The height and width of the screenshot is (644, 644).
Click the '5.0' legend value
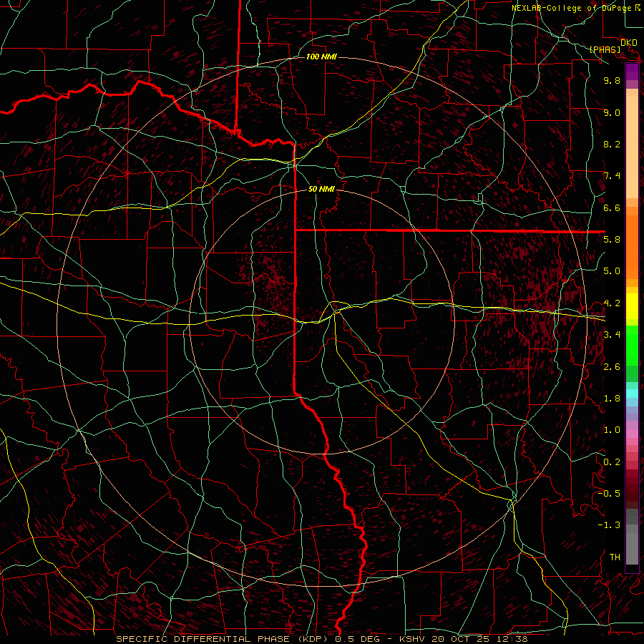coord(612,271)
